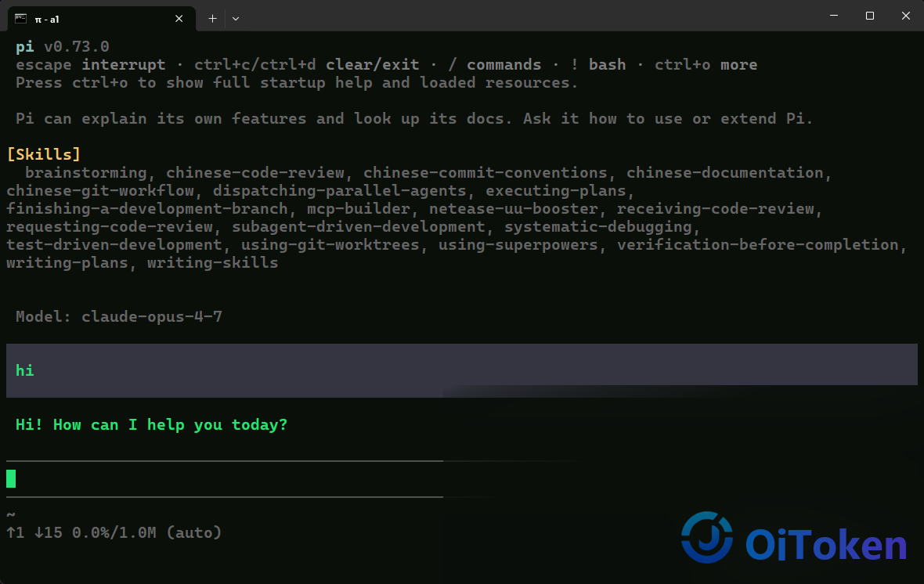Click the "using-superpowers" skill name

click(518, 244)
